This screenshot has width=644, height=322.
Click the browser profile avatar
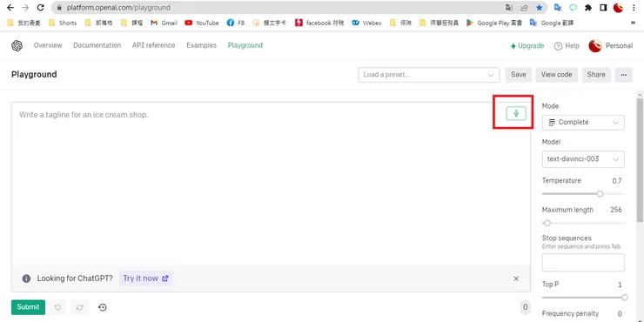(x=618, y=7)
